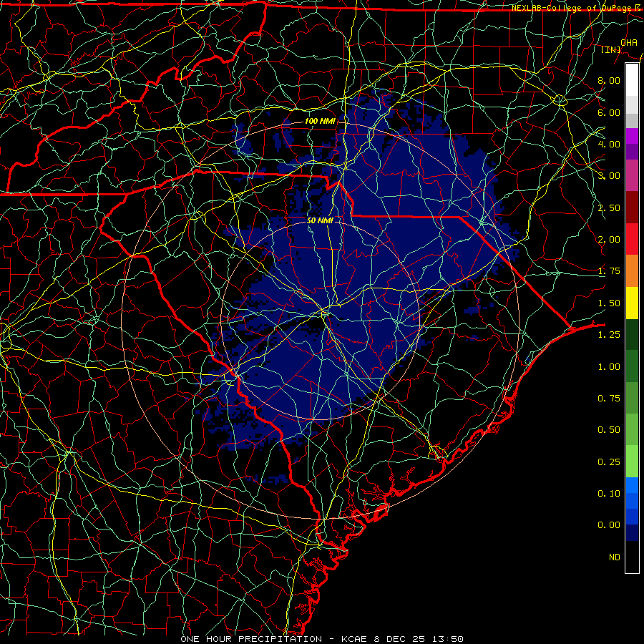
Task: Select the 0.00 legend value
Action: click(609, 525)
